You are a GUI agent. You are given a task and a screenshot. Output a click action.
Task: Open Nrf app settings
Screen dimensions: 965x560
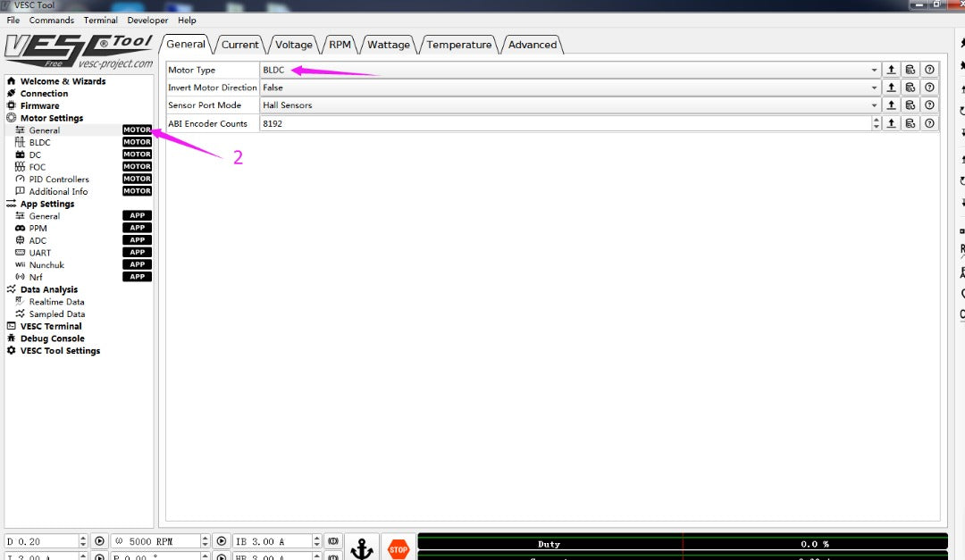click(x=36, y=277)
